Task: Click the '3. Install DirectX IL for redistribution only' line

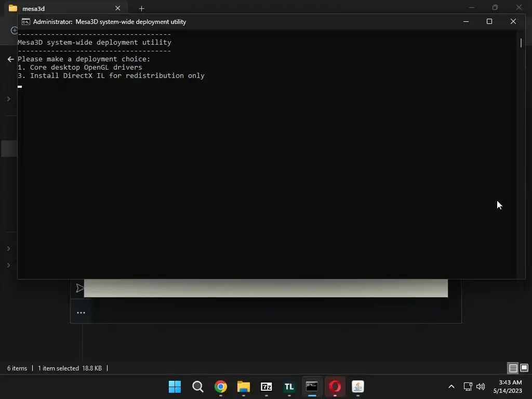Action: (x=111, y=76)
